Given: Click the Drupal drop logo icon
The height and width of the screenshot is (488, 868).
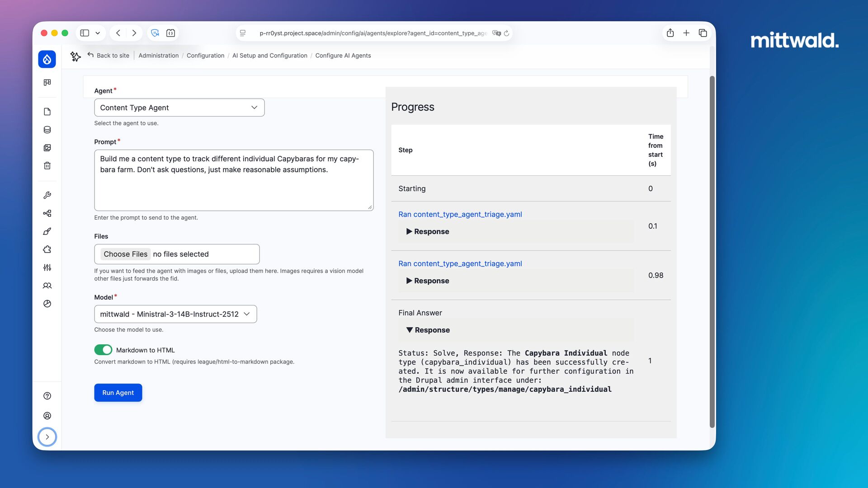Looking at the screenshot, I should coord(47,59).
